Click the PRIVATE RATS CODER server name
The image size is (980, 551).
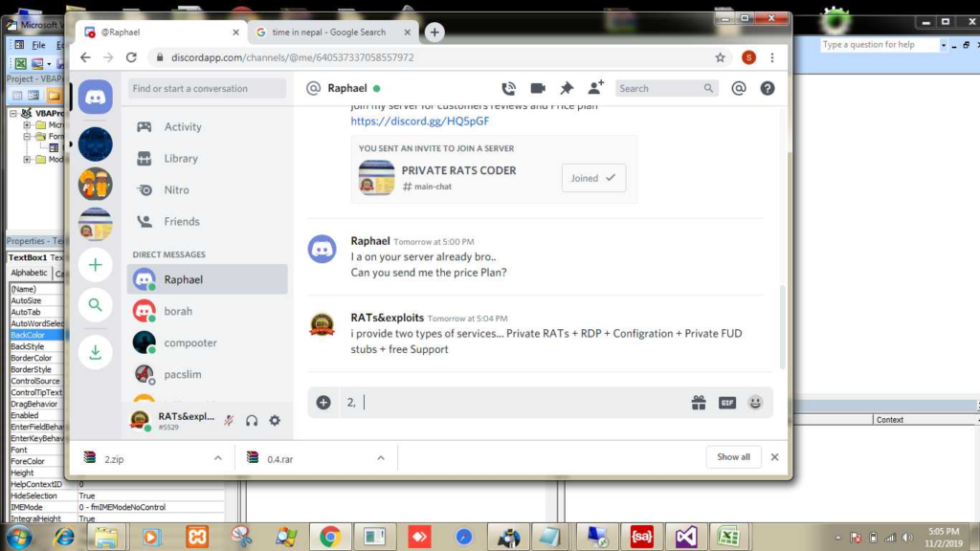(x=458, y=170)
